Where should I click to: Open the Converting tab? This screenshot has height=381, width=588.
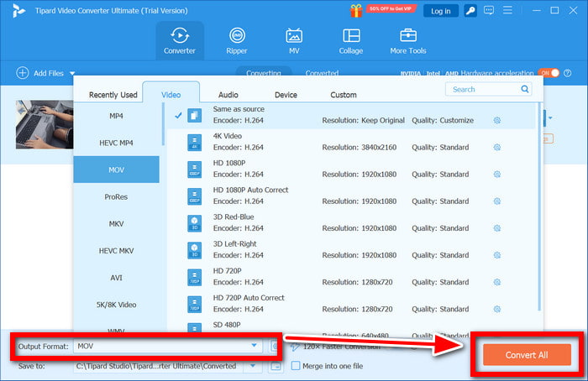pos(264,71)
